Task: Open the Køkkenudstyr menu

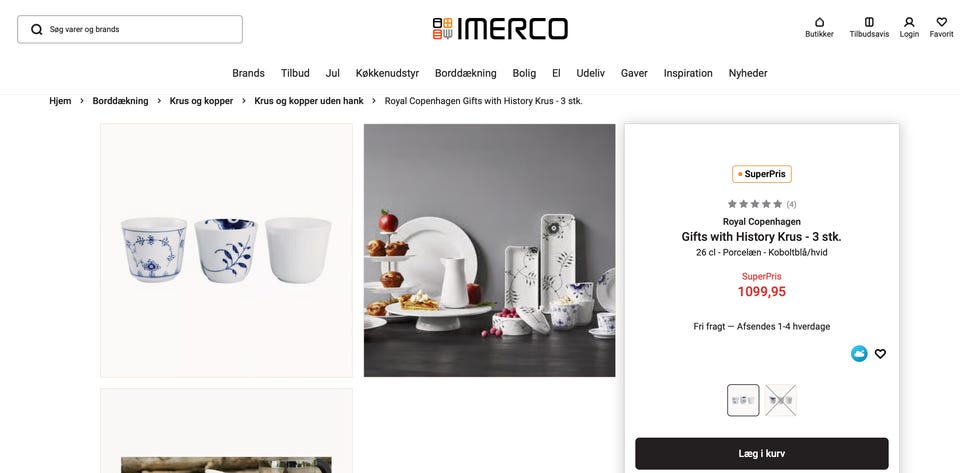Action: click(x=388, y=73)
